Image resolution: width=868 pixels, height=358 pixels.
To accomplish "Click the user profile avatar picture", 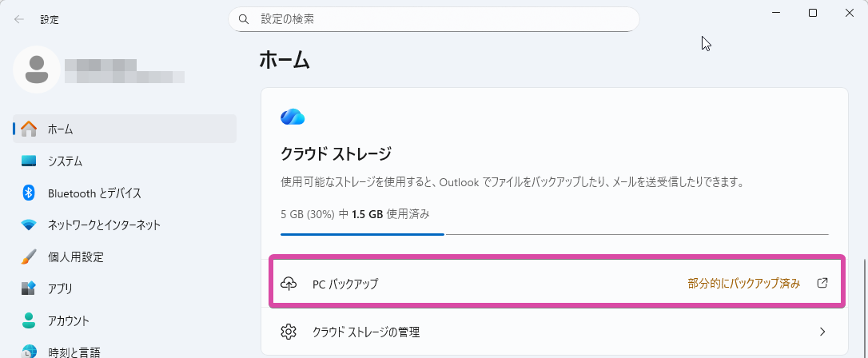I will point(36,69).
